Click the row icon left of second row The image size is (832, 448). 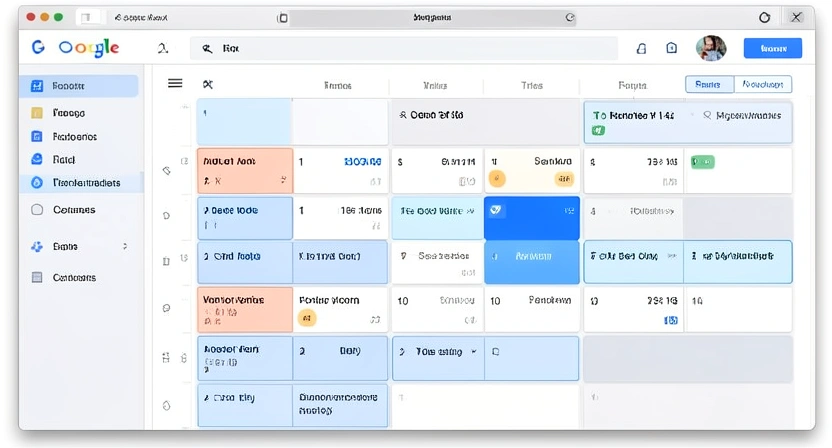167,216
